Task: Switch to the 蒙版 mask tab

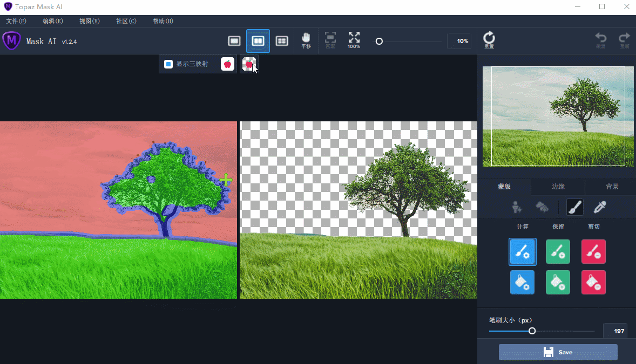Action: (x=504, y=187)
